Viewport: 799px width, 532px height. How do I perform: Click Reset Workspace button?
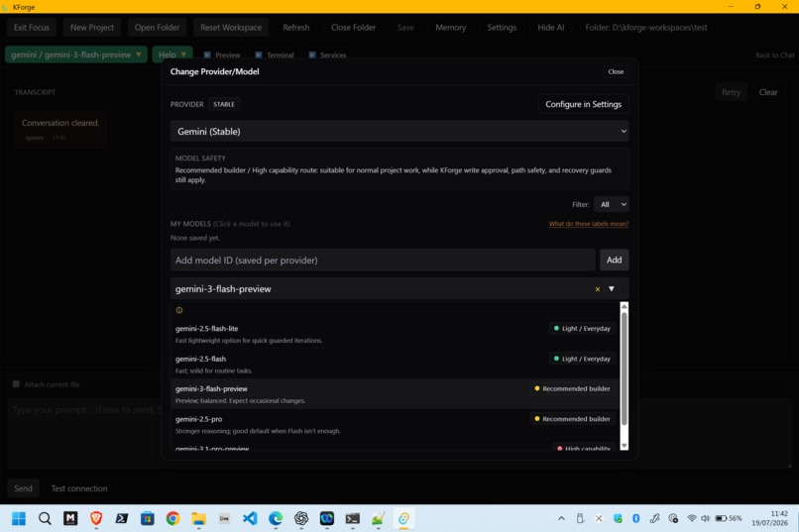pyautogui.click(x=231, y=28)
